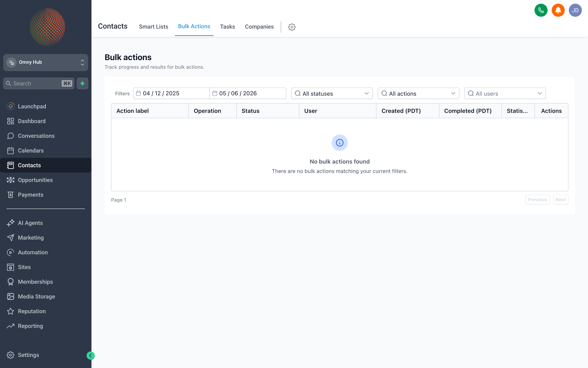This screenshot has height=368, width=588.
Task: Click the Automation play circle icon
Action: (10, 252)
